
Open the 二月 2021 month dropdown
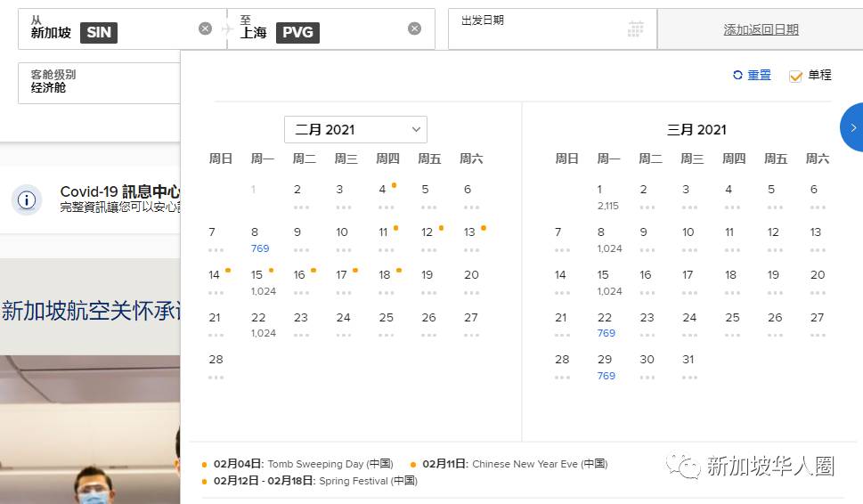[355, 129]
